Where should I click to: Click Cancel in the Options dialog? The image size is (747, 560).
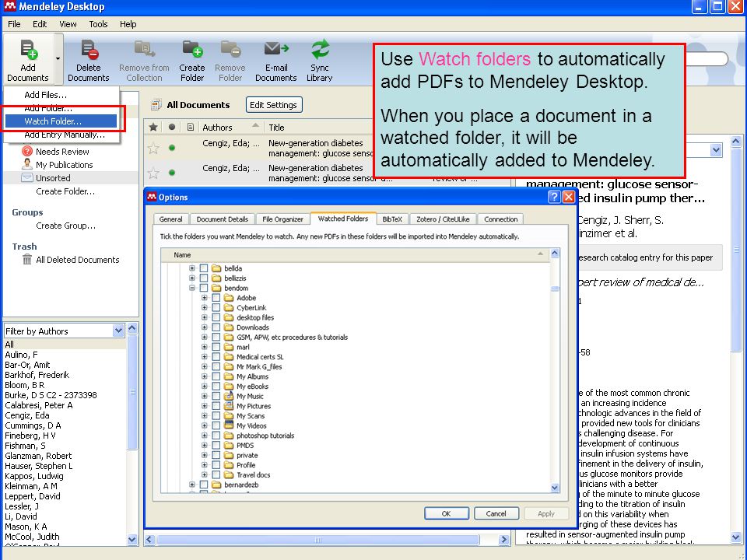click(x=496, y=513)
